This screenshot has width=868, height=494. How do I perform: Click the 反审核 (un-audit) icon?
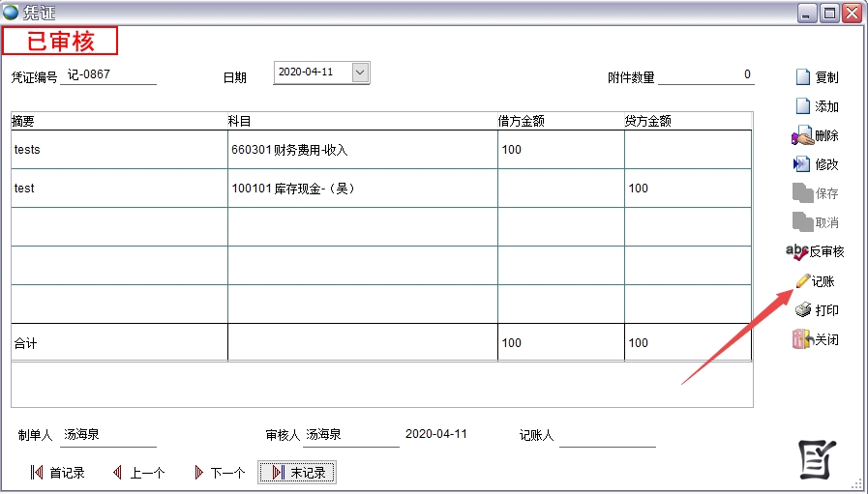pos(797,252)
